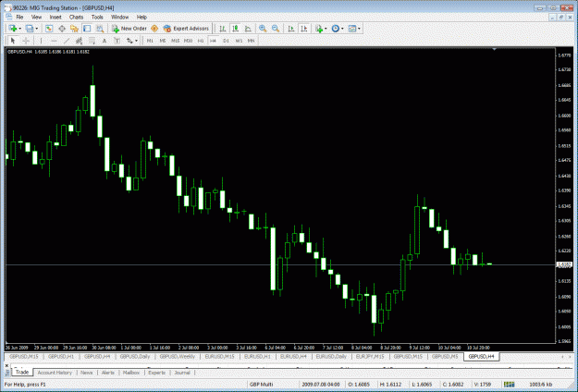The width and height of the screenshot is (578, 392).
Task: Expand the Arrows tool dropdown arrow
Action: [136, 41]
